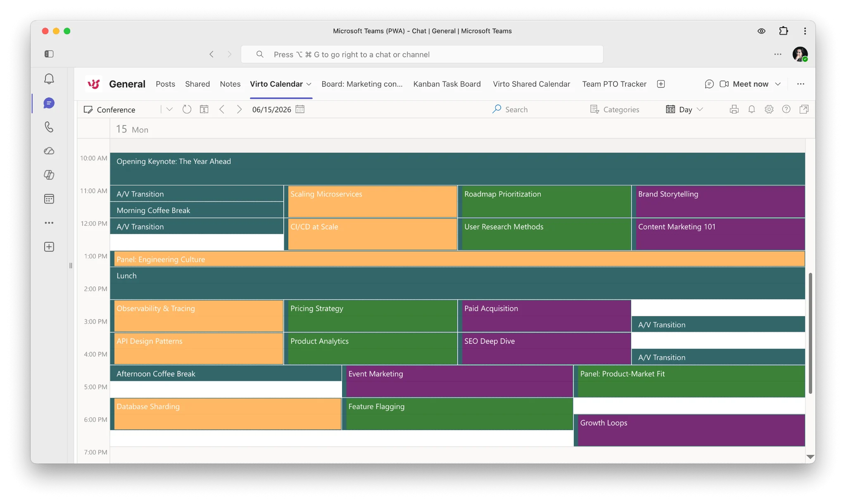Image resolution: width=846 pixels, height=504 pixels.
Task: Open the Paid Acquisition event
Action: (x=544, y=316)
